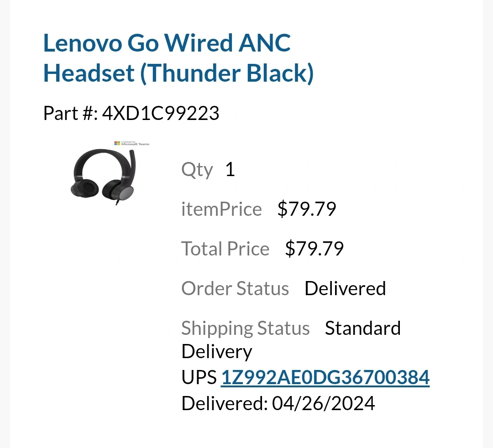Image resolution: width=493 pixels, height=448 pixels.
Task: Click the Certified for Microsoft Teams badge
Action: tap(132, 143)
